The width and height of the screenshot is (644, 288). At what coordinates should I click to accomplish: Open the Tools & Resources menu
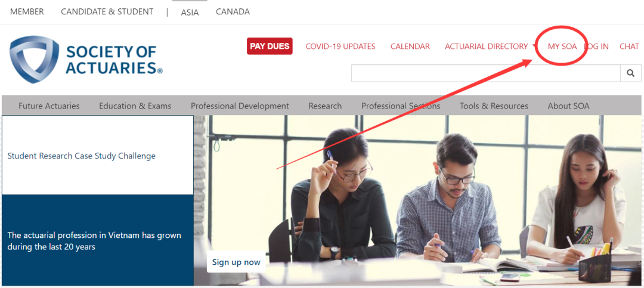pos(494,106)
